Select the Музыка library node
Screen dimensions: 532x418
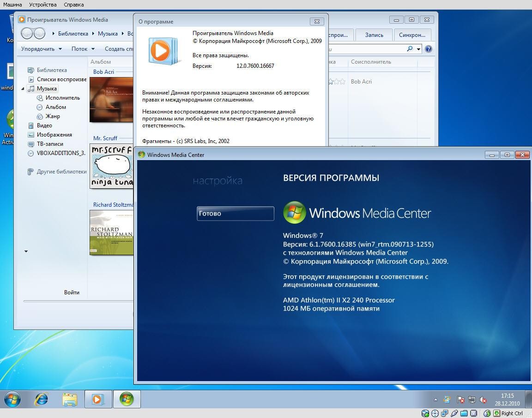pyautogui.click(x=42, y=89)
